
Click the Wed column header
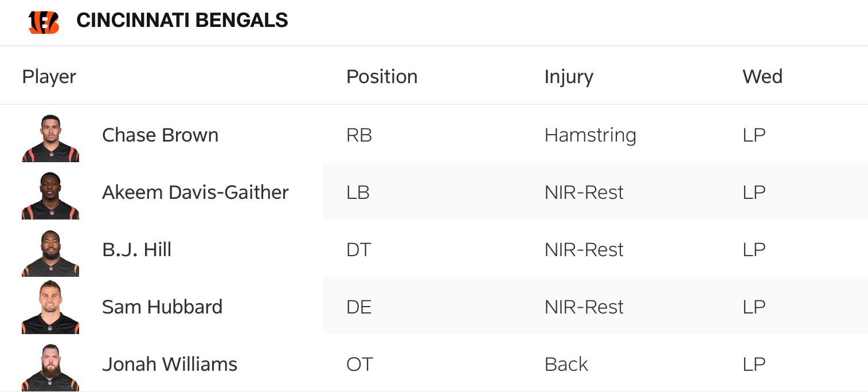click(762, 77)
